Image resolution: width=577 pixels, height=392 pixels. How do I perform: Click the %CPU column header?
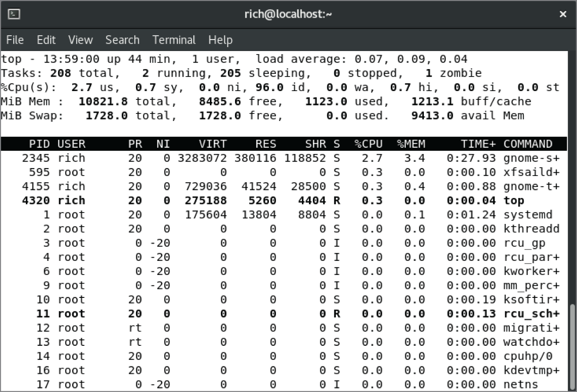(x=369, y=144)
